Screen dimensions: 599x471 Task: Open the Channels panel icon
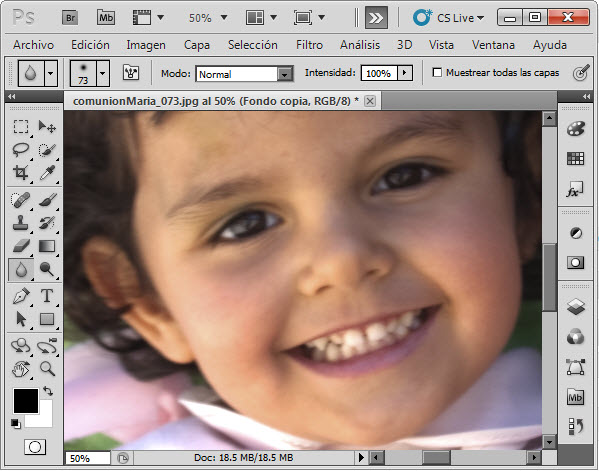coord(575,337)
